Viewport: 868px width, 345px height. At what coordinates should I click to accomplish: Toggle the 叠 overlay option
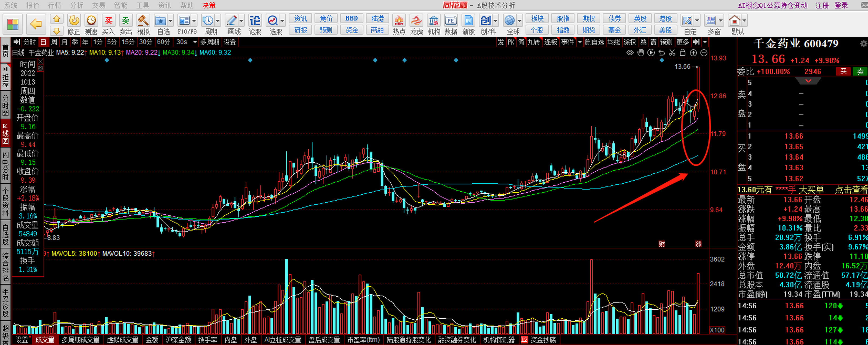[643, 42]
